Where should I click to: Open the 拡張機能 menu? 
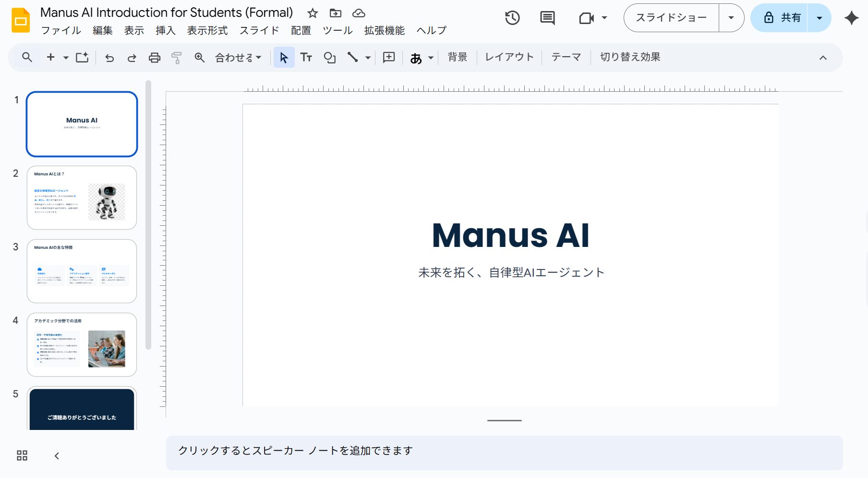coord(384,31)
